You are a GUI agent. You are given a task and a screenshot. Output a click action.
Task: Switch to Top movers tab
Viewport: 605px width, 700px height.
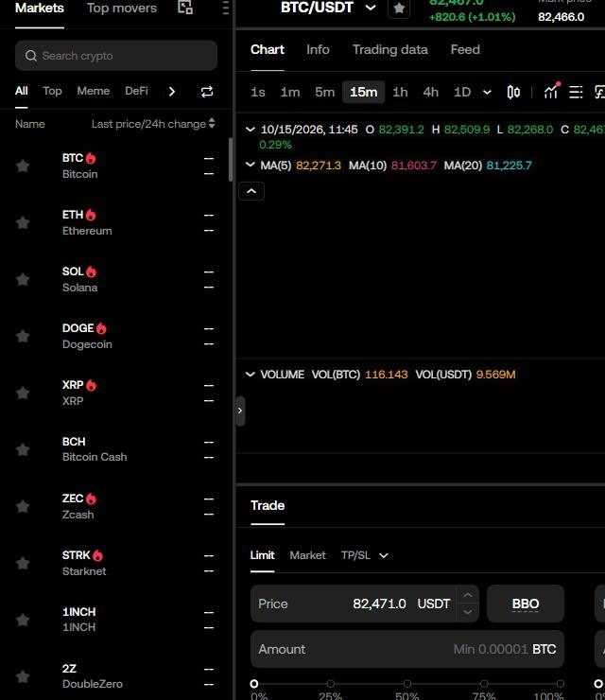click(x=122, y=8)
